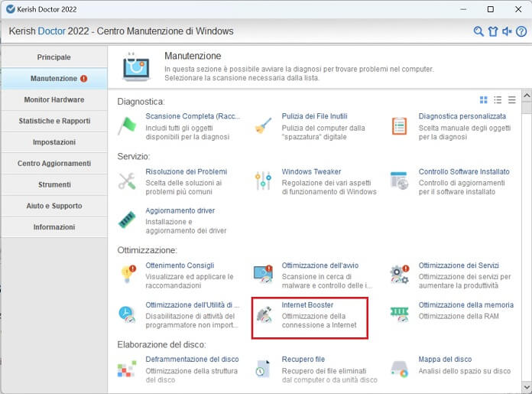Open Deframmentazione del disco link

tap(192, 360)
